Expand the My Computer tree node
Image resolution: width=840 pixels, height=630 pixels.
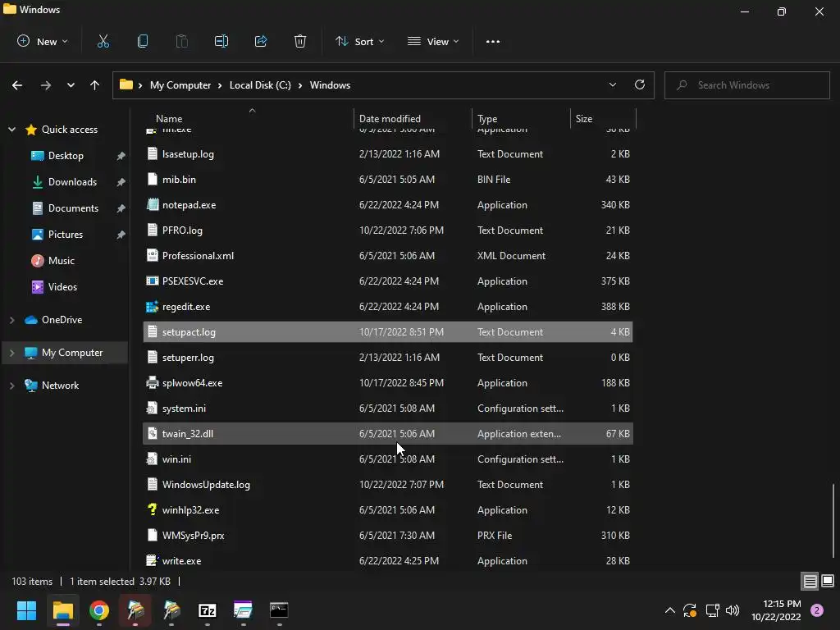[11, 353]
